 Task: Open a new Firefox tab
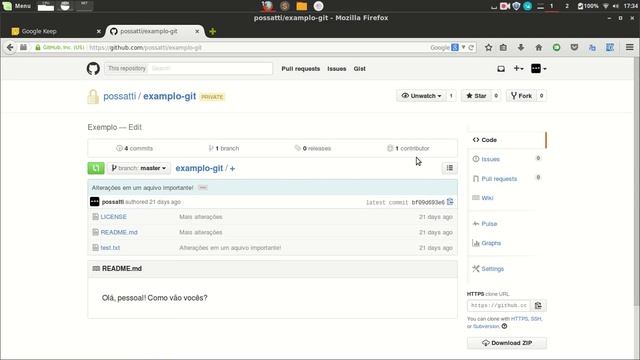point(212,31)
